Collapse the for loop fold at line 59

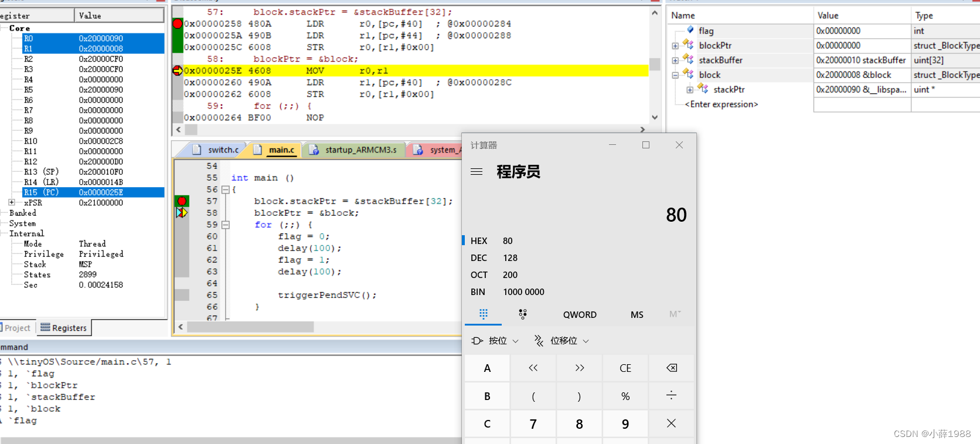tap(225, 225)
